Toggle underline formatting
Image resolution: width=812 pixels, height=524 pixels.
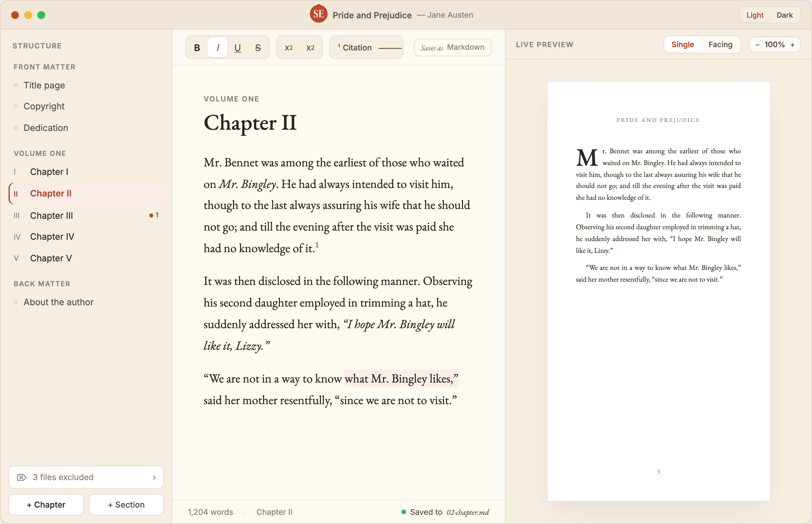(x=237, y=47)
